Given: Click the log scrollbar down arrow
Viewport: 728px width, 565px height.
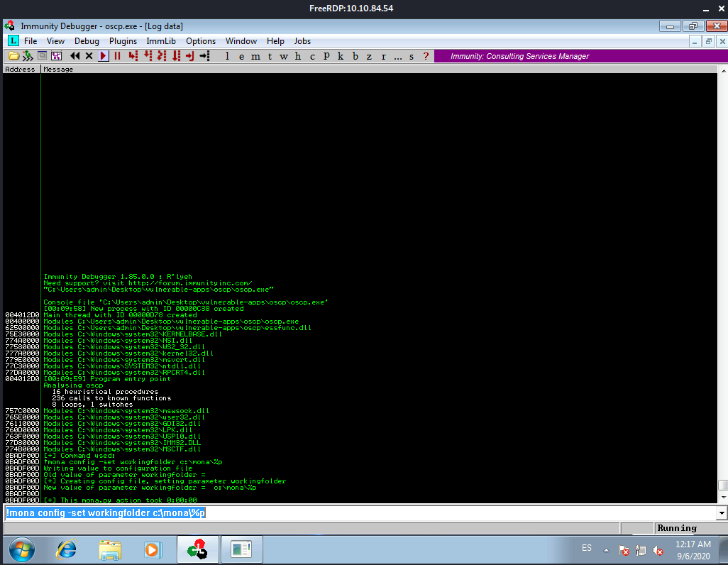Looking at the screenshot, I should (723, 498).
